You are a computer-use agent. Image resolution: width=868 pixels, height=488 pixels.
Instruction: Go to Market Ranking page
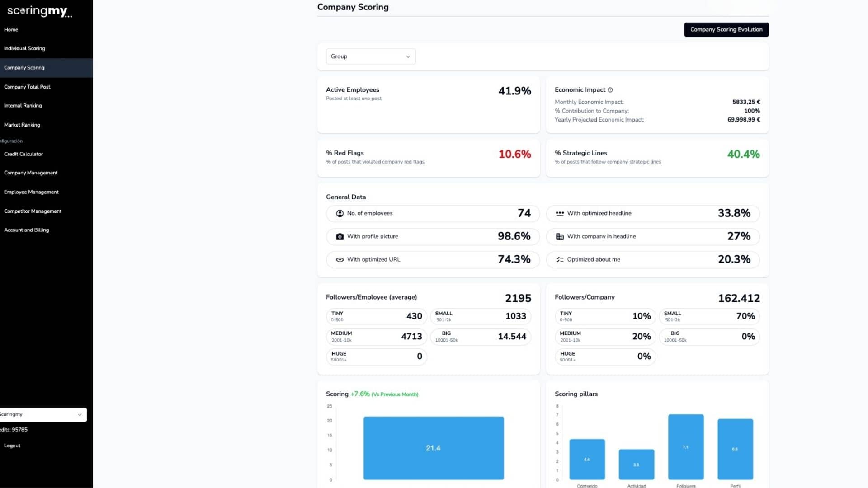tap(22, 125)
